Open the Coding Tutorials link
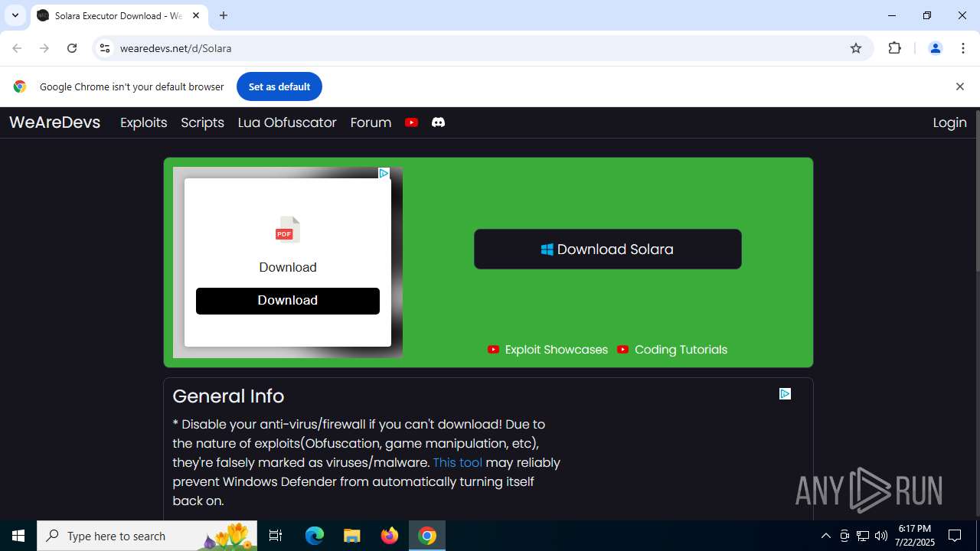980x551 pixels. 672,350
